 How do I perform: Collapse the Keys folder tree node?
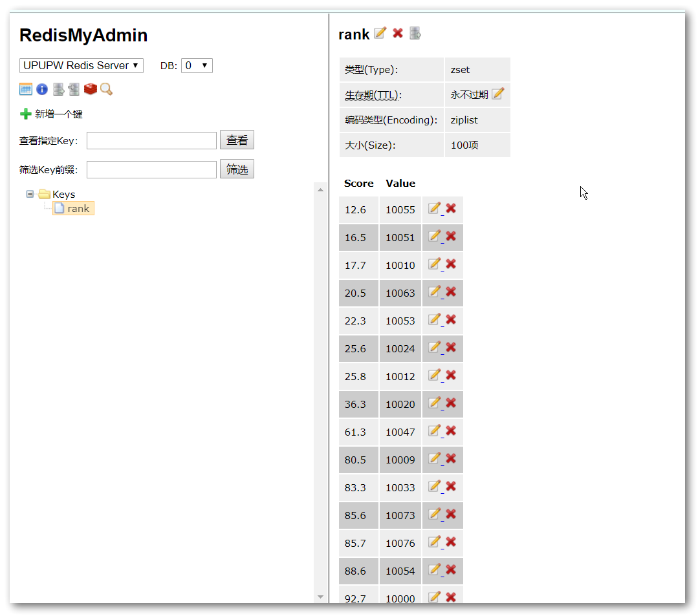(30, 194)
